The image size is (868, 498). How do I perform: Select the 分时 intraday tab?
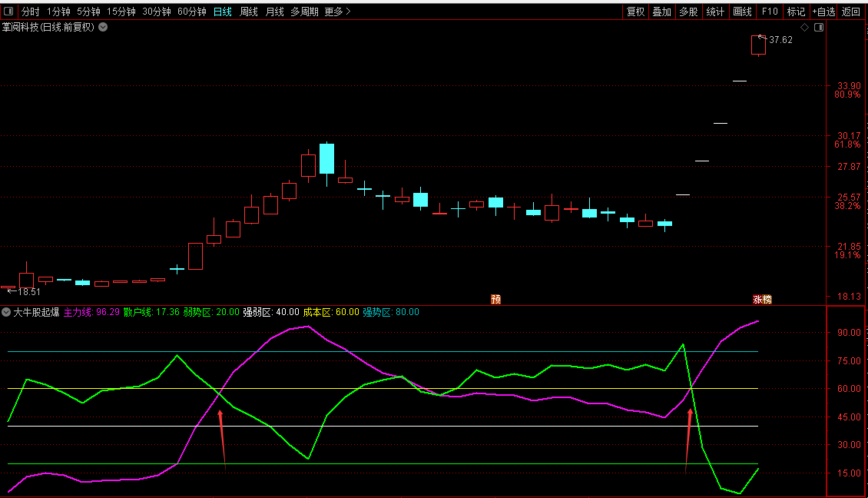(30, 12)
